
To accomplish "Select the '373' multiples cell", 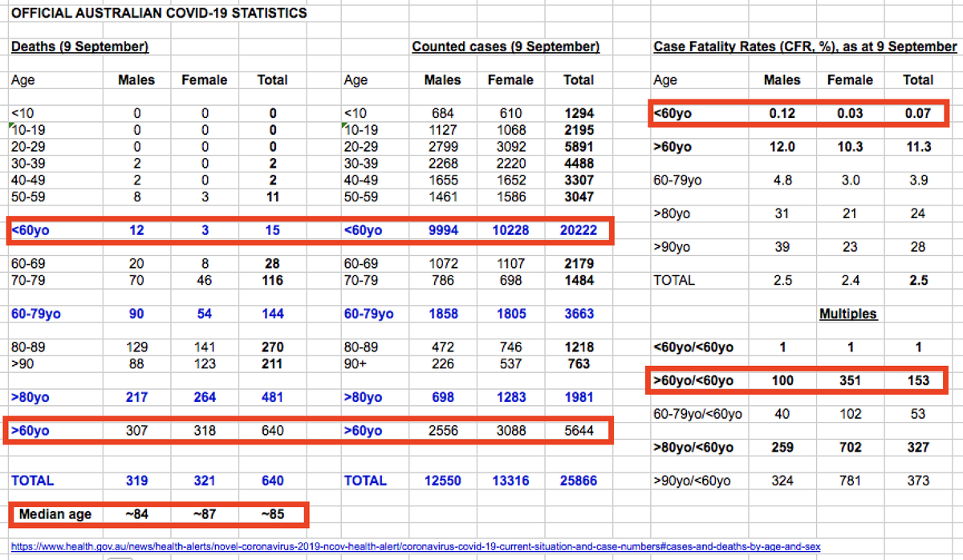I will point(918,481).
